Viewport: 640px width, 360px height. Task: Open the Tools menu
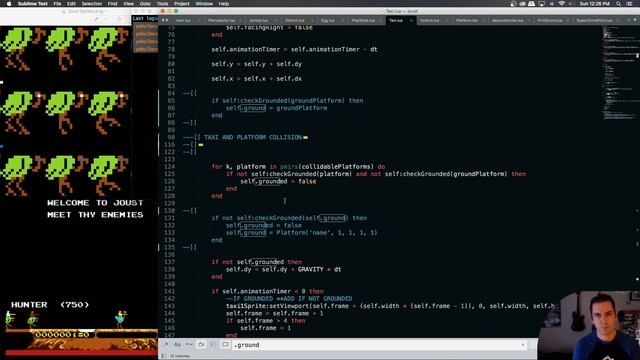click(x=162, y=4)
